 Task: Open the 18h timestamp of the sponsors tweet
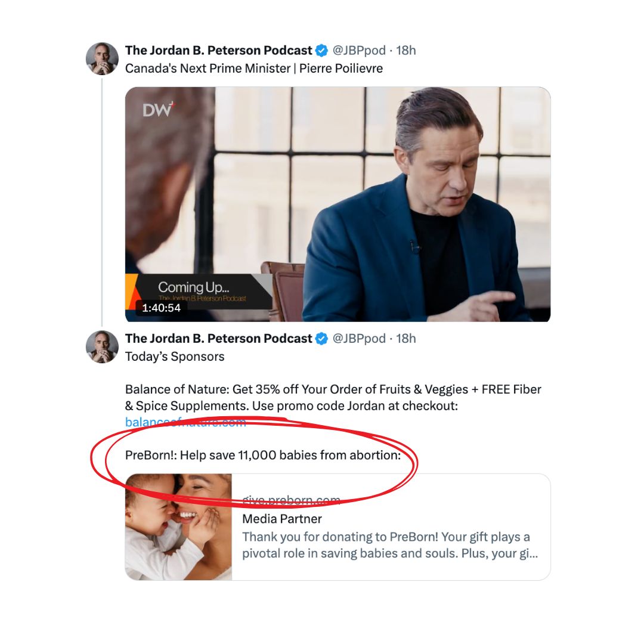pos(406,339)
